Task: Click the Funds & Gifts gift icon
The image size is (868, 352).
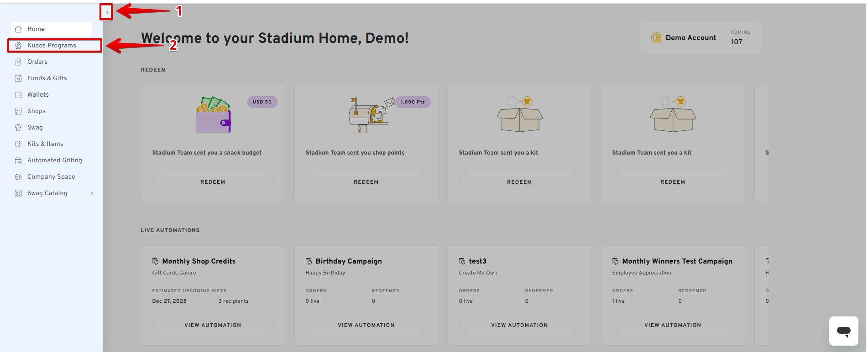Action: pos(18,78)
